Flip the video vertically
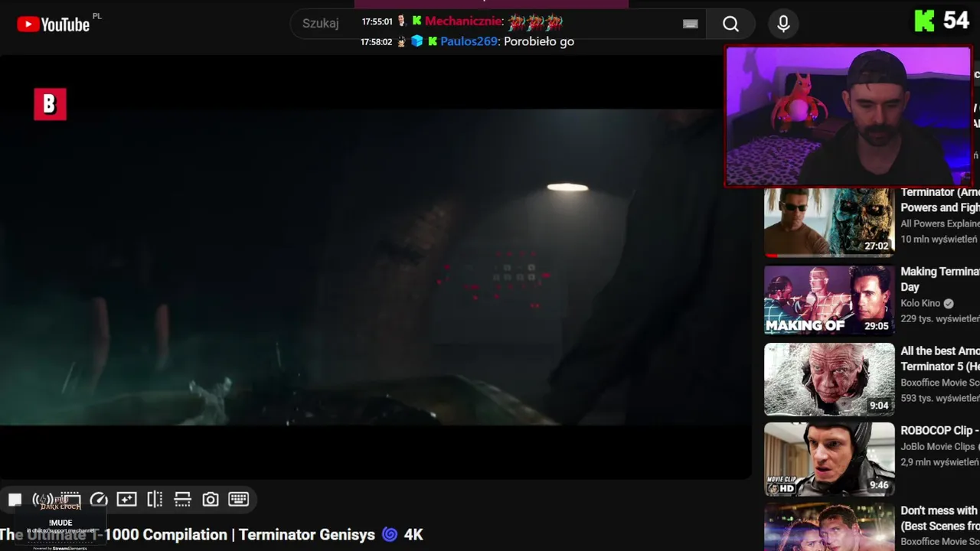Viewport: 980px width, 551px height. click(x=182, y=500)
